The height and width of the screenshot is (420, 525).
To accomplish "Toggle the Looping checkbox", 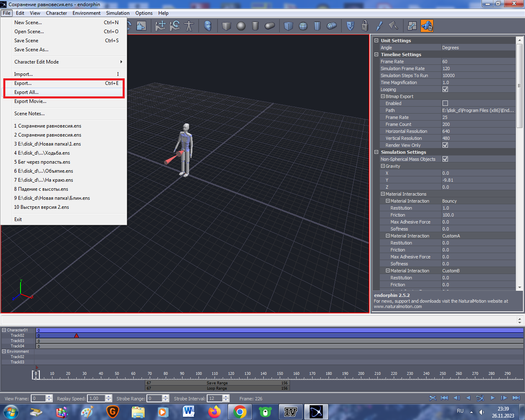I will (445, 89).
